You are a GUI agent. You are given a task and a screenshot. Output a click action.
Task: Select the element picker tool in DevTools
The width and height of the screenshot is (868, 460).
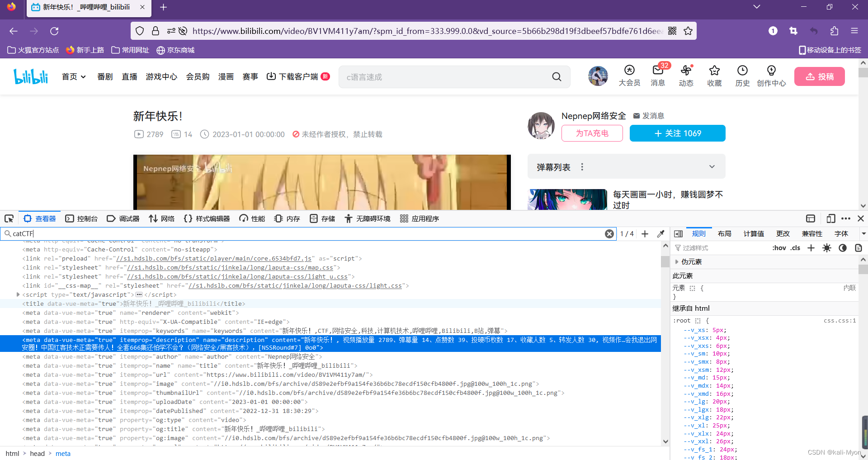(x=9, y=218)
